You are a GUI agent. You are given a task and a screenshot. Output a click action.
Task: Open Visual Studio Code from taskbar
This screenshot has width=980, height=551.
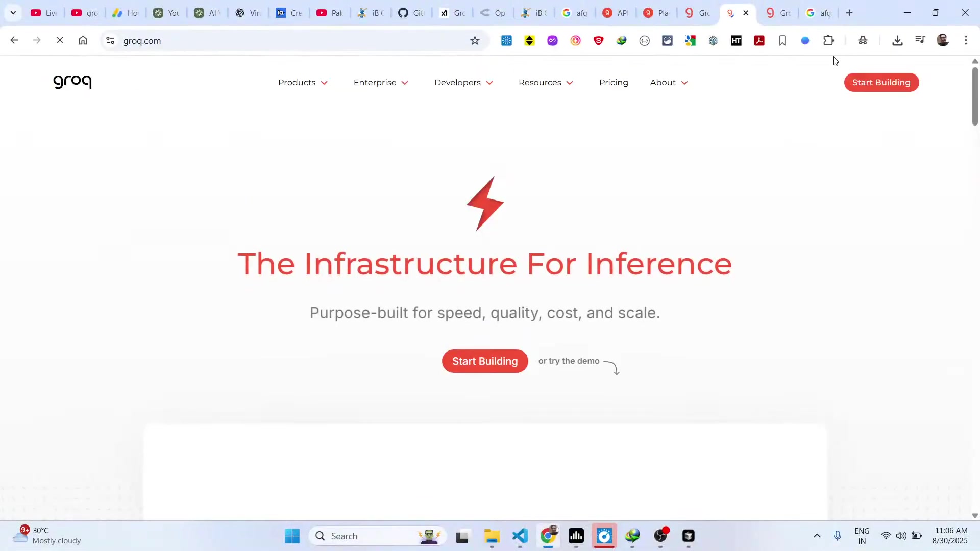coord(520,536)
